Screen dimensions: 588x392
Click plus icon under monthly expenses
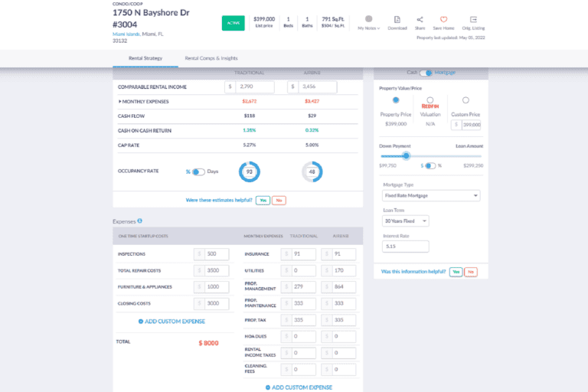pos(268,387)
